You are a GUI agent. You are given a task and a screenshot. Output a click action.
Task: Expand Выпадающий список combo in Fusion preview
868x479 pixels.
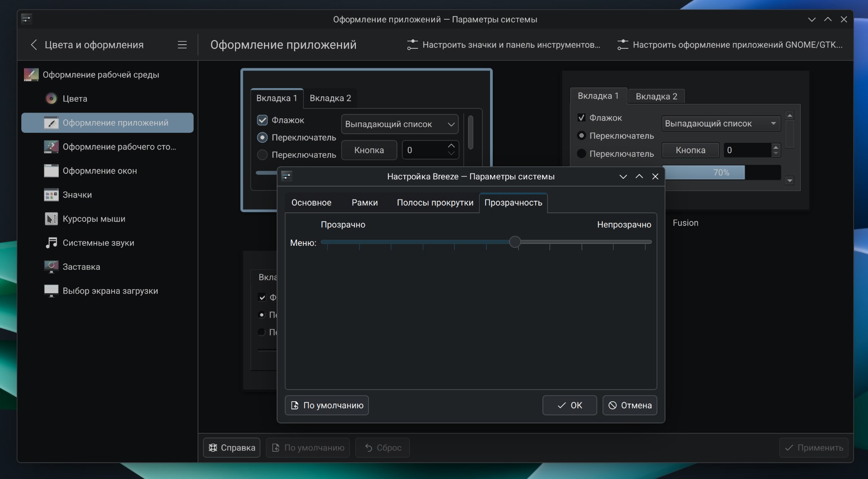pyautogui.click(x=721, y=123)
